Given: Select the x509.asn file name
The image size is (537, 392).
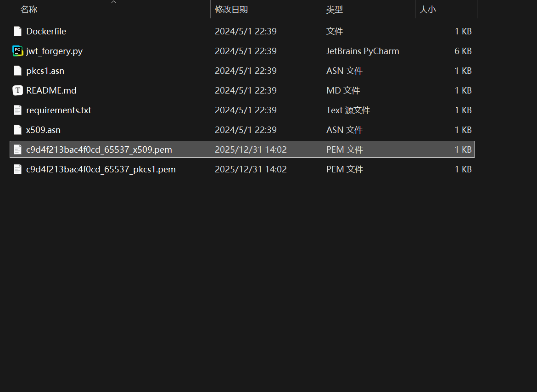Looking at the screenshot, I should point(44,130).
